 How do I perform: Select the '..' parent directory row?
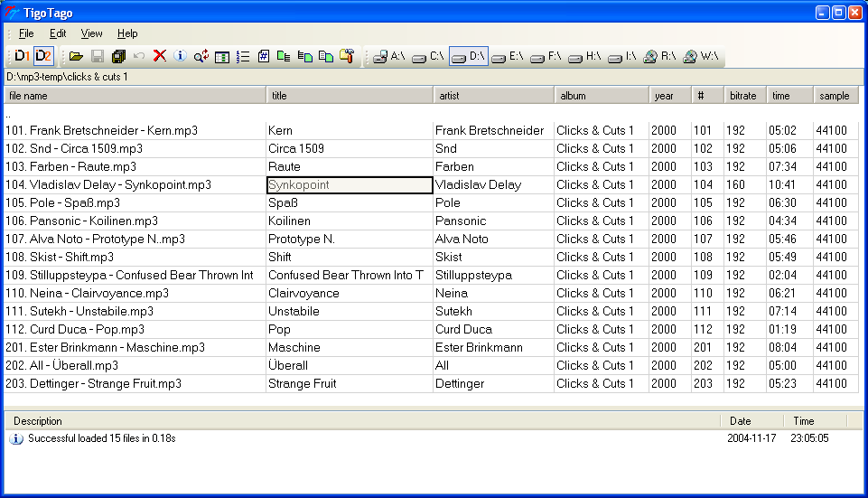(9, 114)
